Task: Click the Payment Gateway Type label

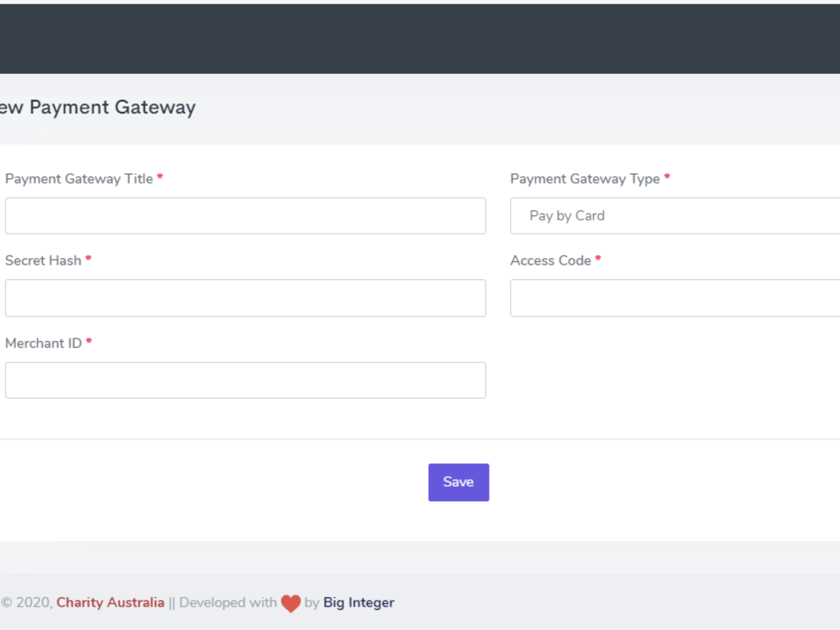Action: [585, 179]
